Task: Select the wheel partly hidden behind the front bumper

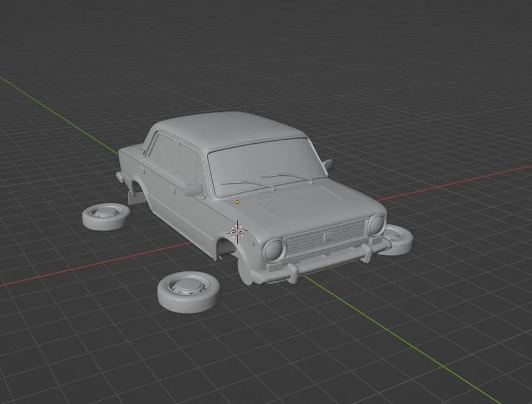Action: (398, 241)
